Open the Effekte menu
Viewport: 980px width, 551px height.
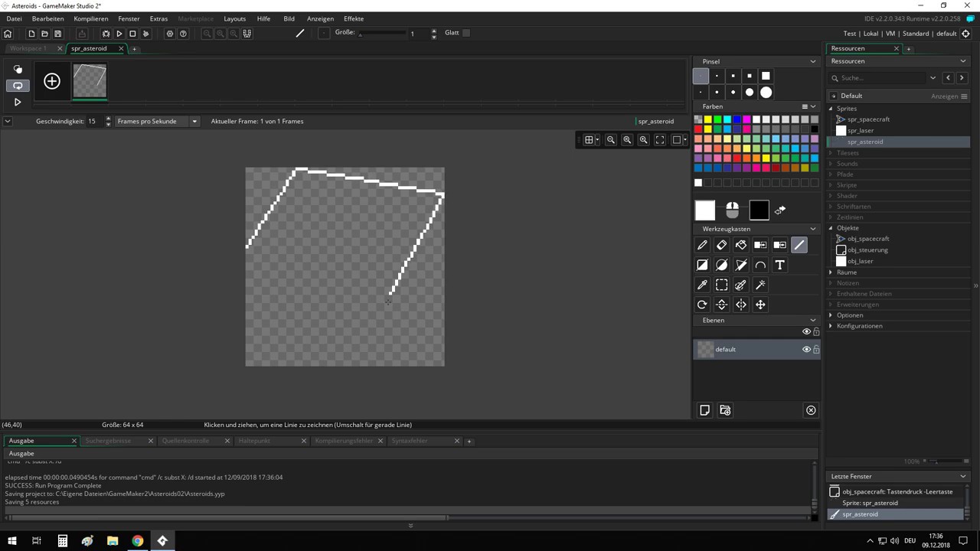click(354, 18)
